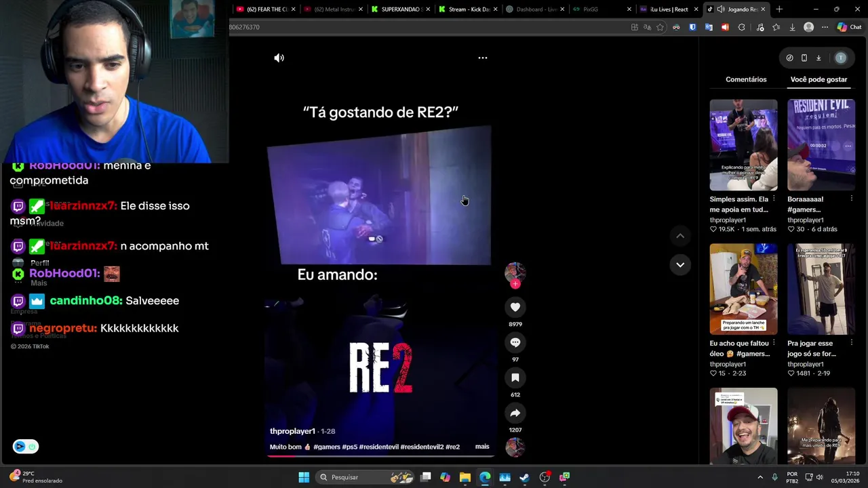Toggle overlay pill switch at bottom left
The image size is (868, 488).
[x=25, y=446]
